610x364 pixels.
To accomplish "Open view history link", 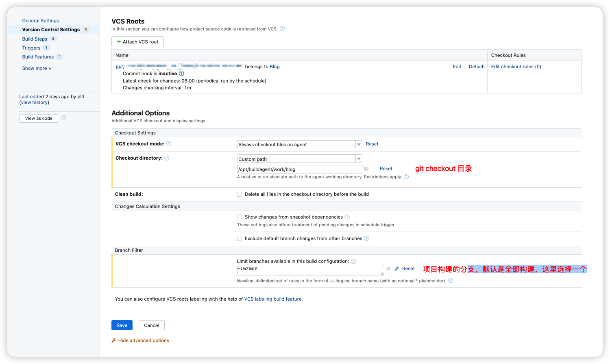I will [34, 102].
